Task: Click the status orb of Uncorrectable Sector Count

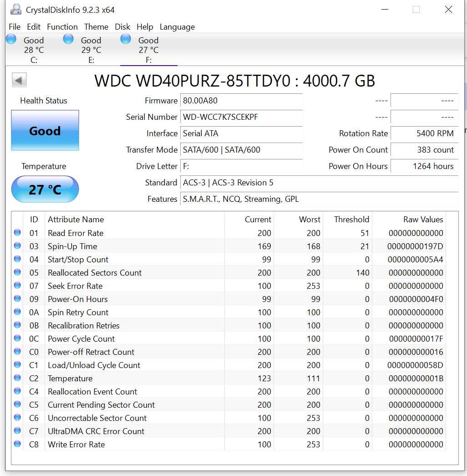Action: point(17,417)
